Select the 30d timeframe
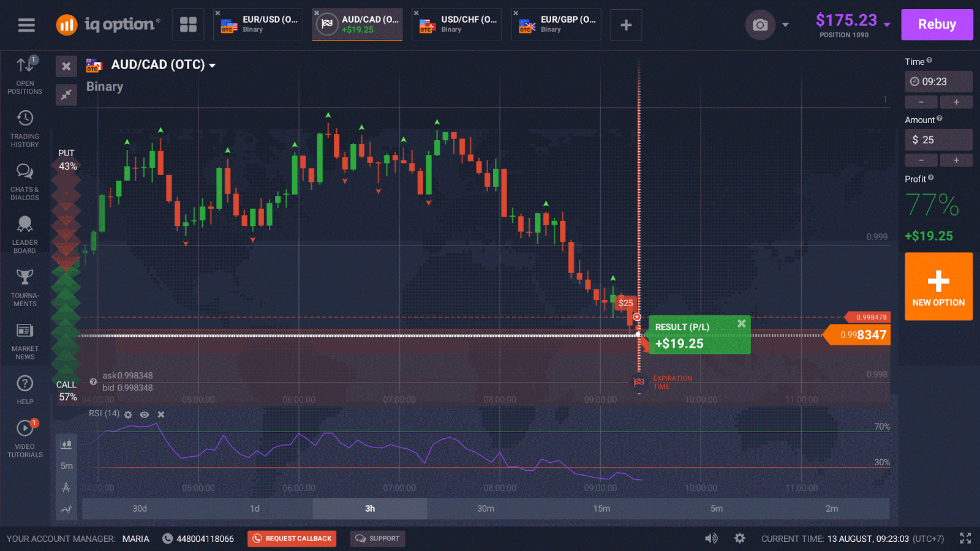 (140, 509)
